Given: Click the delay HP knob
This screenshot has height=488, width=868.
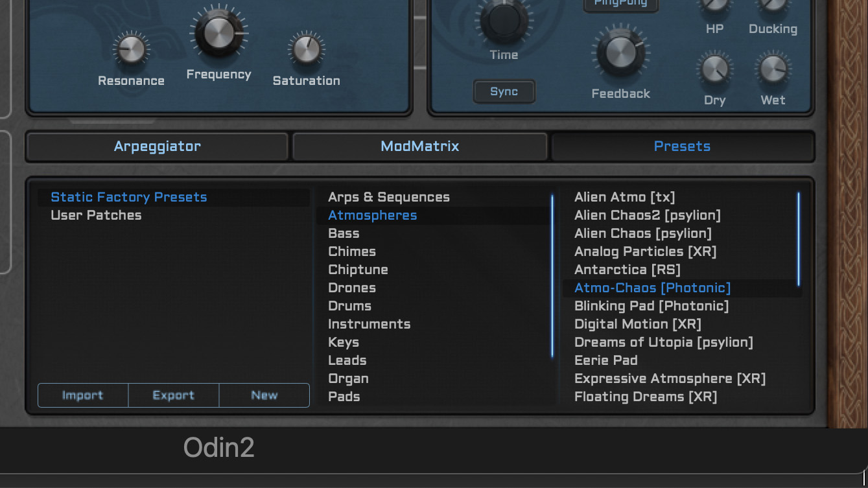Looking at the screenshot, I should point(714,5).
